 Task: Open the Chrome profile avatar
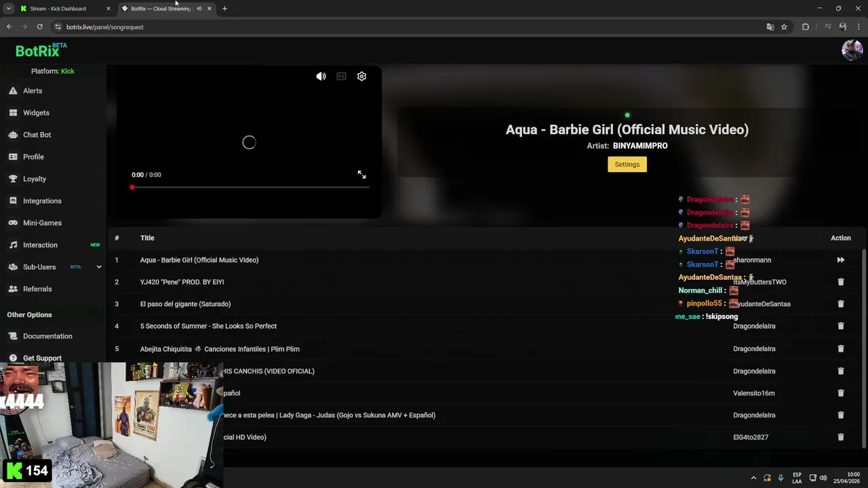[x=843, y=27]
